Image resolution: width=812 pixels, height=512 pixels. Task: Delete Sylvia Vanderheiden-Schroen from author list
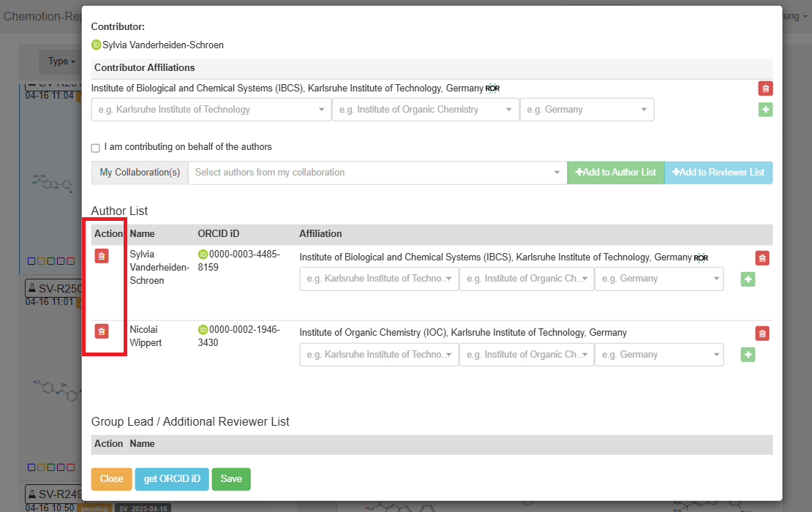coord(102,255)
